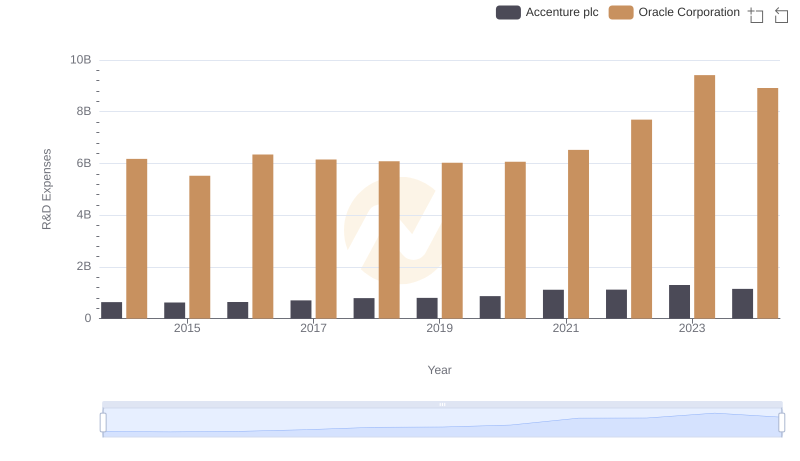The width and height of the screenshot is (800, 461).
Task: Click the top grip of the zoom slider
Action: pos(442,404)
